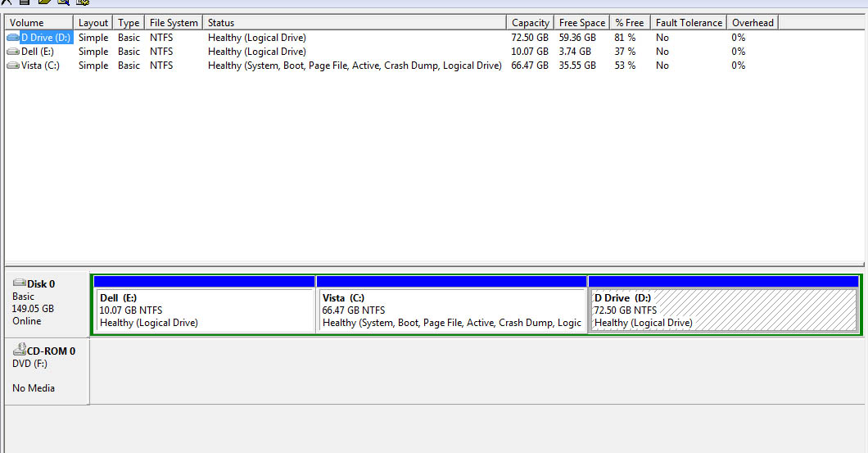
Task: Click the '59.36 GB' free space cell
Action: coord(577,38)
